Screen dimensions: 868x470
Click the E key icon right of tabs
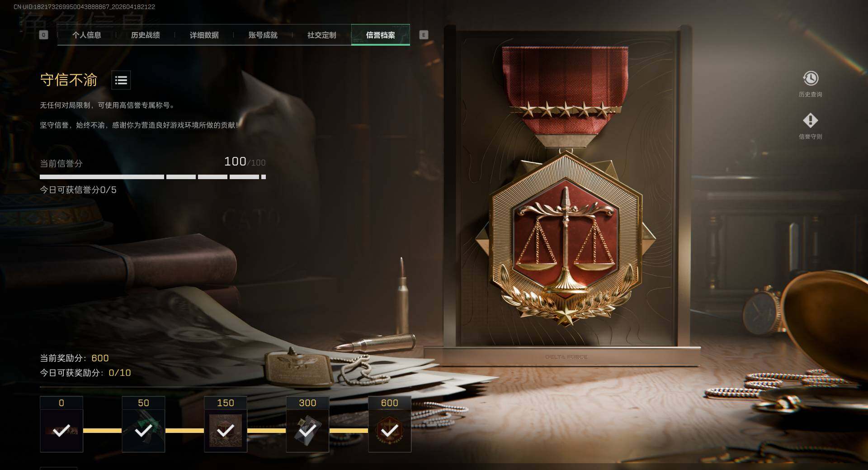click(424, 35)
